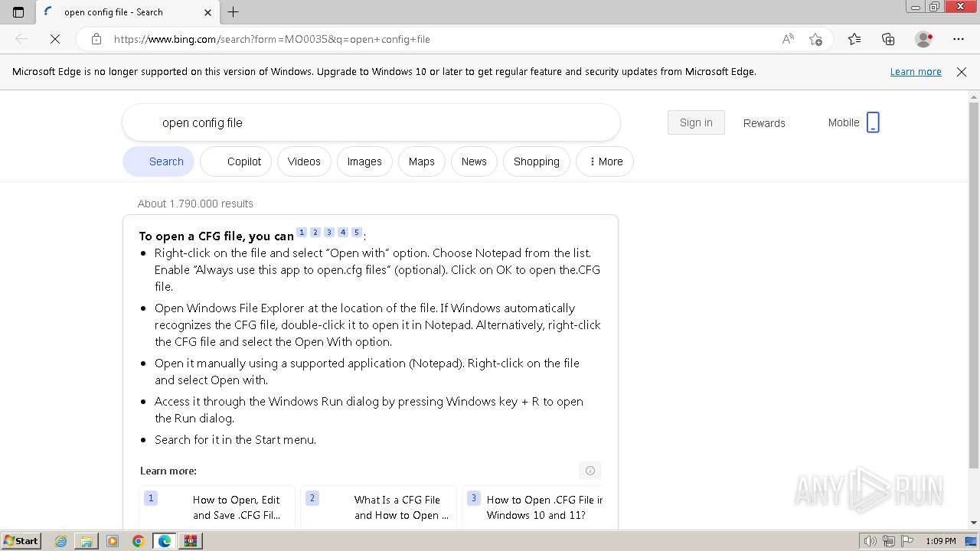980x551 pixels.
Task: Open citation reference 2 in the answer
Action: [x=315, y=233]
